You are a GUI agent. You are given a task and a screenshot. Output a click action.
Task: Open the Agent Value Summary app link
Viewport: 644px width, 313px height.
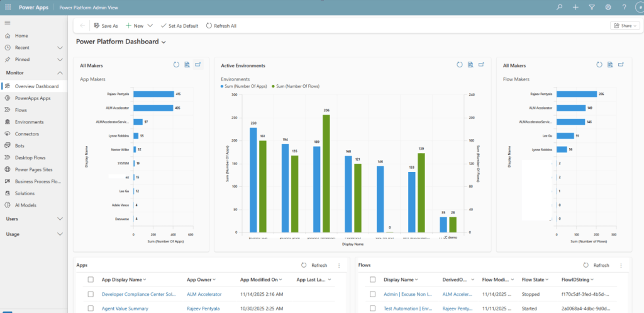[x=124, y=308]
